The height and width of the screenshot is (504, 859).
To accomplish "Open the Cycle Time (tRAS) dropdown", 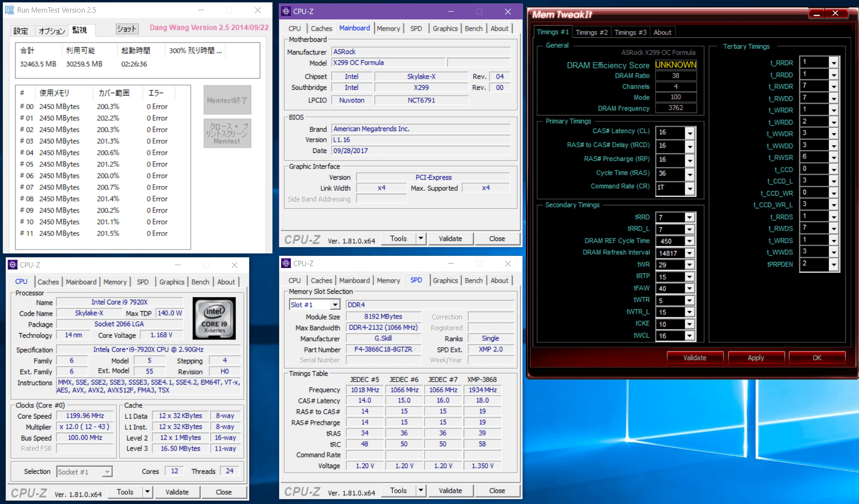I will 690,174.
